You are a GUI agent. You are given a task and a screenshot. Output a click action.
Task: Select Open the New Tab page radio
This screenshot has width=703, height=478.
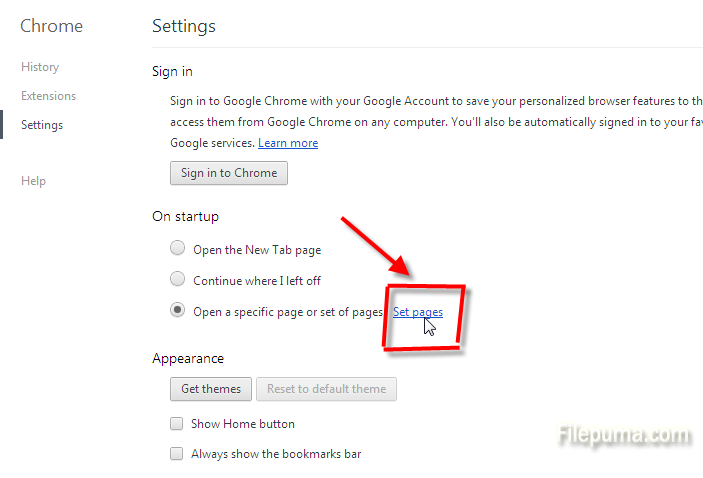[x=177, y=249]
